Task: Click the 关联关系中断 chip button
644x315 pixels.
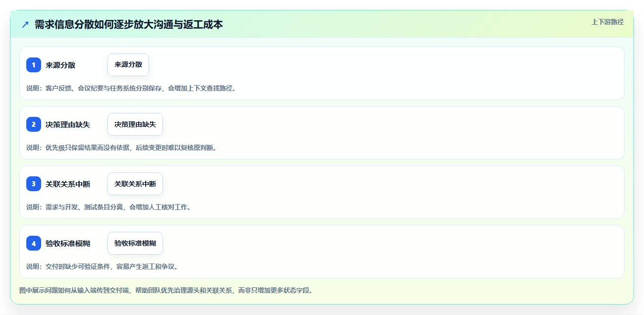Action: tap(135, 184)
